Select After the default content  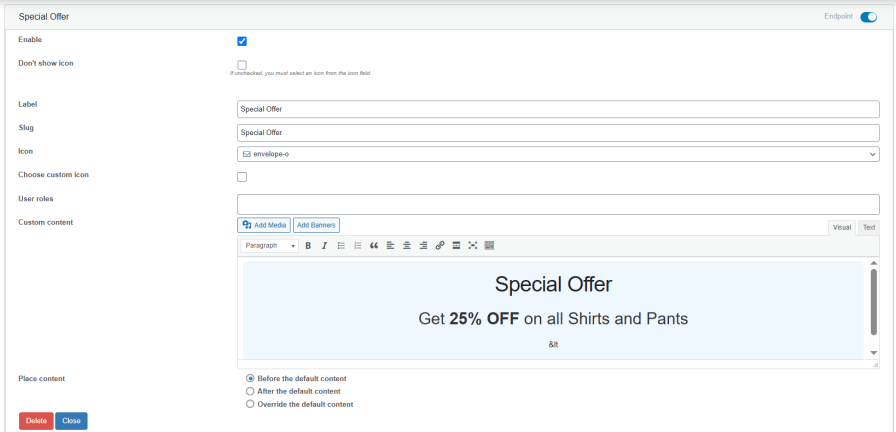pyautogui.click(x=250, y=391)
